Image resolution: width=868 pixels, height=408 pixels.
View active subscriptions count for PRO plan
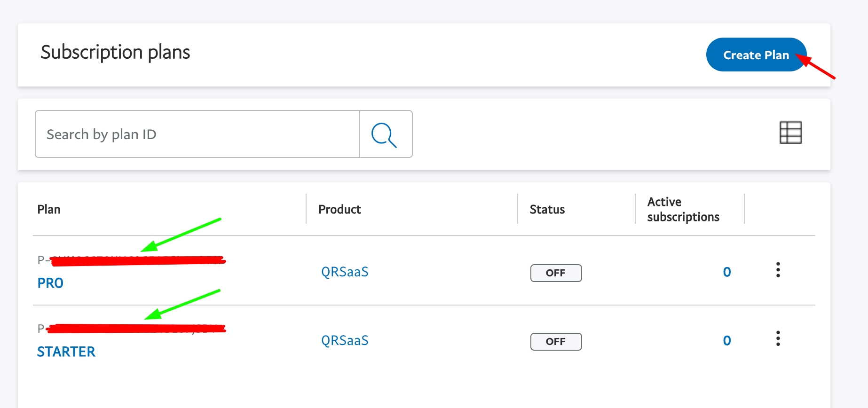pos(726,272)
